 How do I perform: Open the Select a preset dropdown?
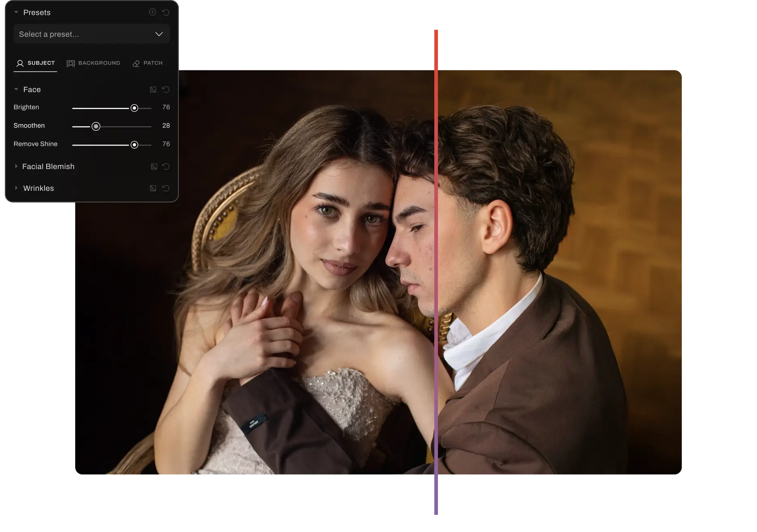(x=91, y=34)
